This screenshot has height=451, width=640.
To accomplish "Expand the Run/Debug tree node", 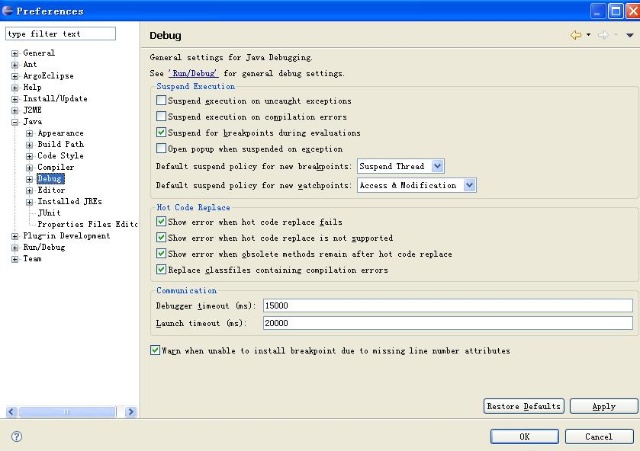I will [15, 247].
